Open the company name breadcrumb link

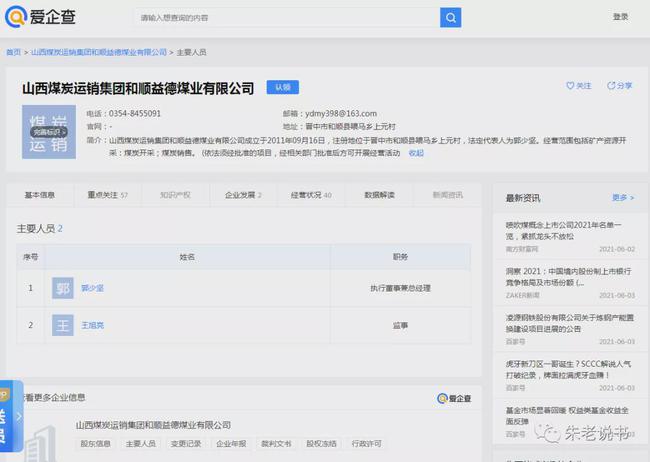pyautogui.click(x=99, y=52)
